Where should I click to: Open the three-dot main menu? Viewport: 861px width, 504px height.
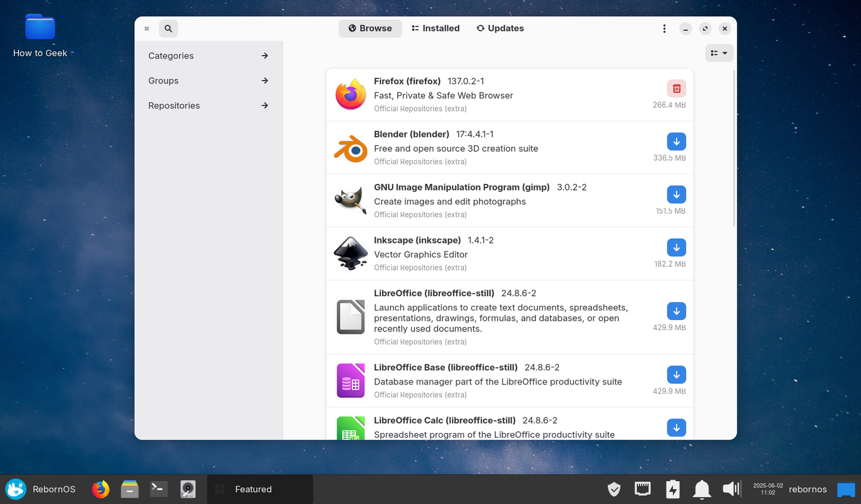pyautogui.click(x=664, y=29)
